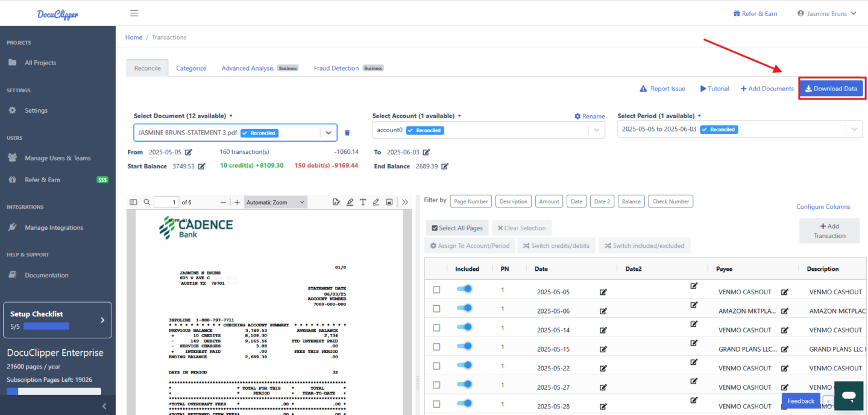Viewport: 868px width, 415px height.
Task: Expand the Setup Checklist arrow
Action: point(102,320)
